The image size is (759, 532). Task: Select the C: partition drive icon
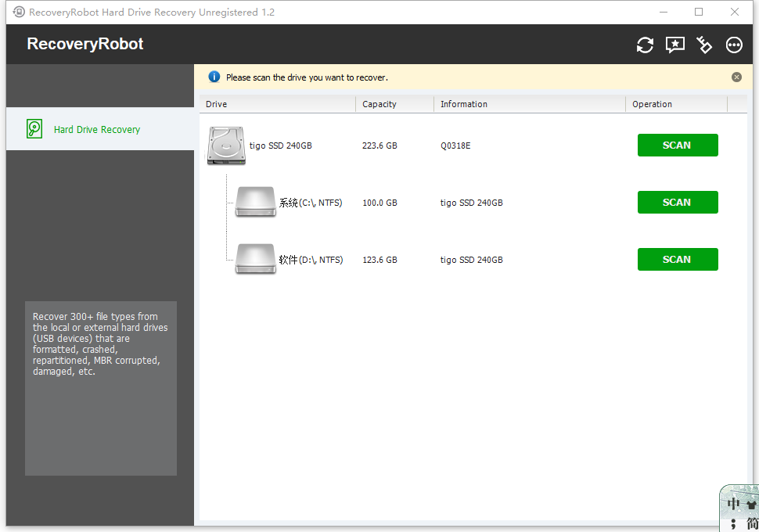(x=256, y=202)
